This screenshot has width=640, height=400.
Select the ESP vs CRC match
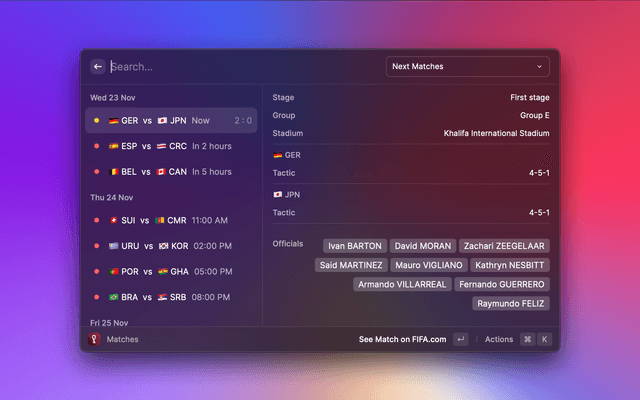pyautogui.click(x=171, y=146)
